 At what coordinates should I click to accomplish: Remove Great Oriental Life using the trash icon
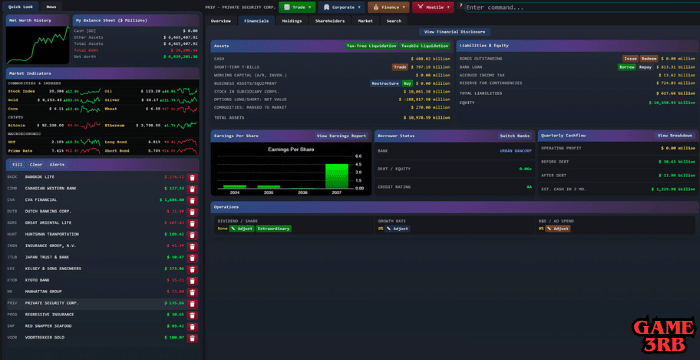[x=192, y=223]
